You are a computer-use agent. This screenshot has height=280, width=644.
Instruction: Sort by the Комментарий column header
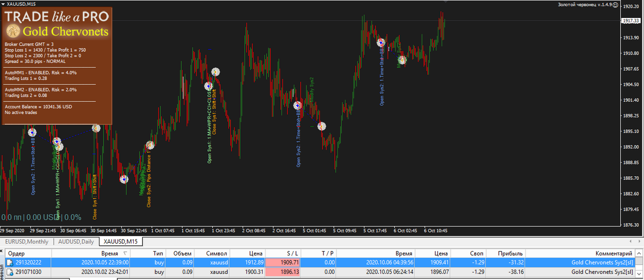tap(580, 254)
